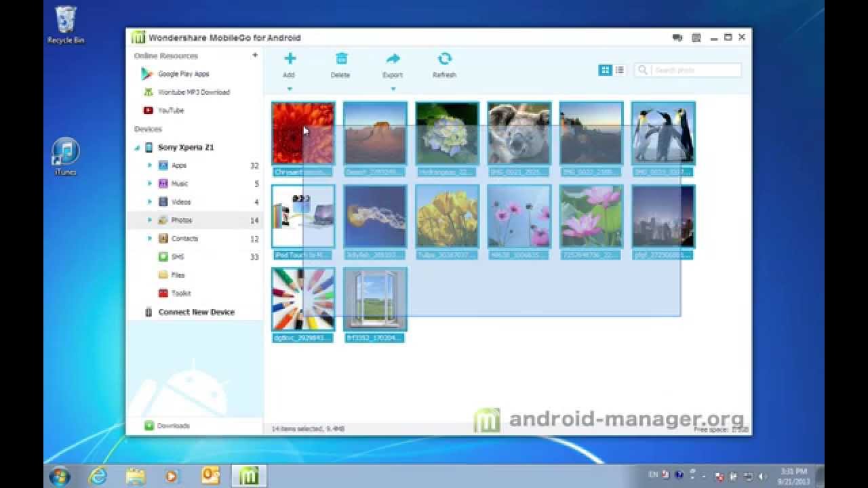Screen dimensions: 868x488
Task: Open the Add dropdown arrow
Action: [290, 88]
